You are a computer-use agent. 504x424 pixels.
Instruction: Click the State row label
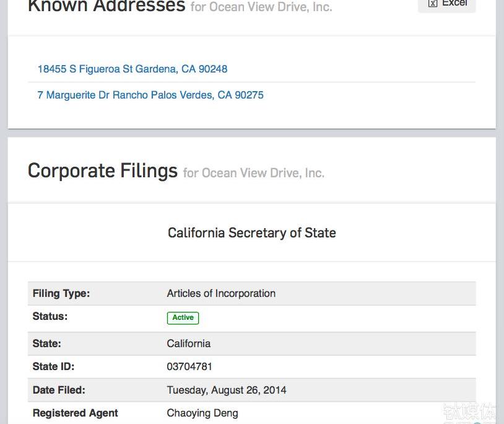[47, 343]
